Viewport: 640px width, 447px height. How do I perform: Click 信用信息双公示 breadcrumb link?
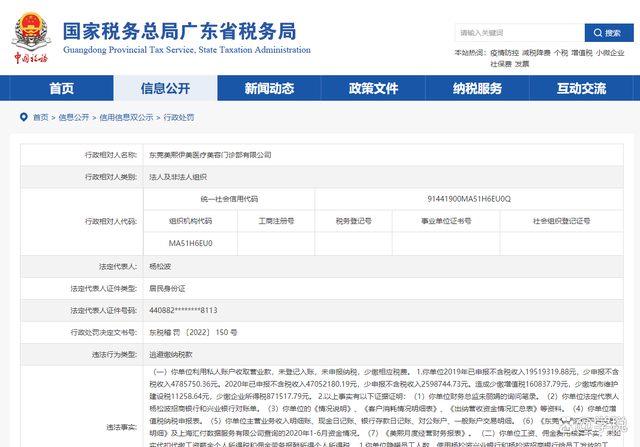[125, 117]
